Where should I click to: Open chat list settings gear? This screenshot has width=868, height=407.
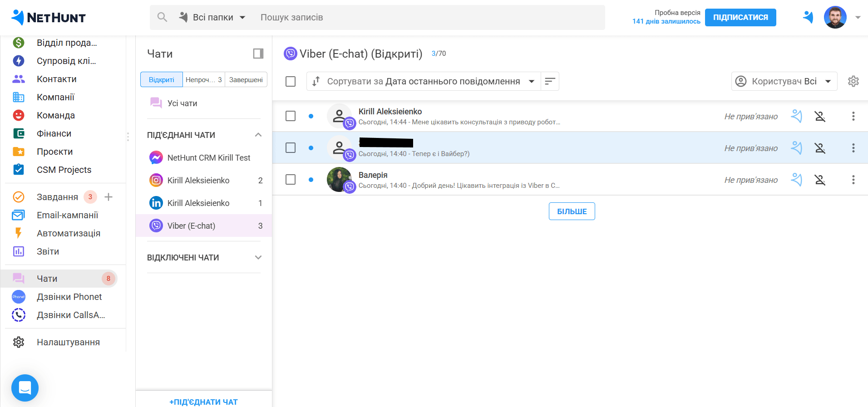853,81
